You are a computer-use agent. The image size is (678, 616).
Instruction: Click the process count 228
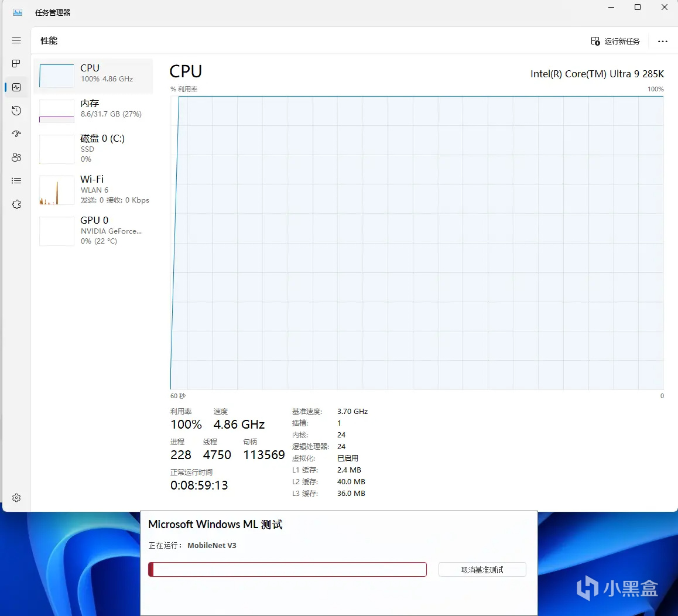click(181, 454)
